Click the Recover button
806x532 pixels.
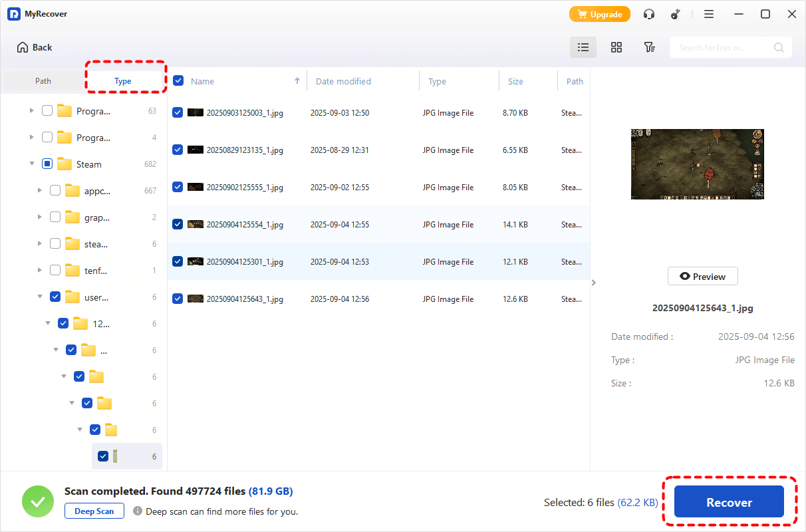pos(729,502)
